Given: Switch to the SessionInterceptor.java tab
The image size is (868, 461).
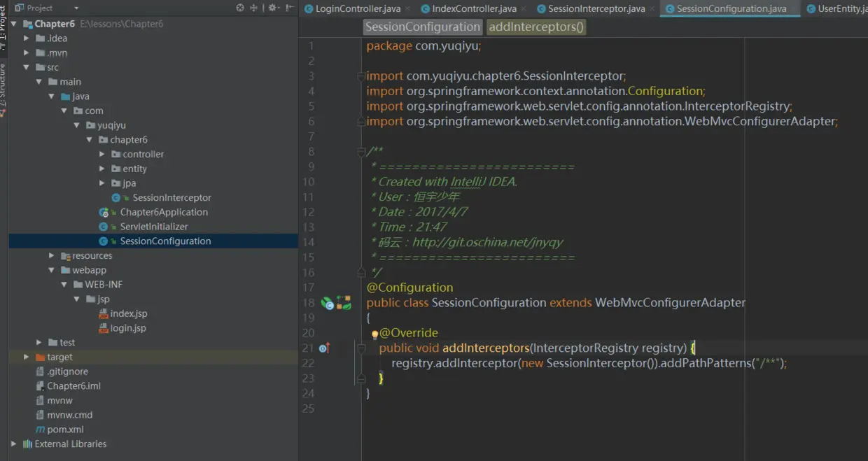Looking at the screenshot, I should tap(596, 9).
